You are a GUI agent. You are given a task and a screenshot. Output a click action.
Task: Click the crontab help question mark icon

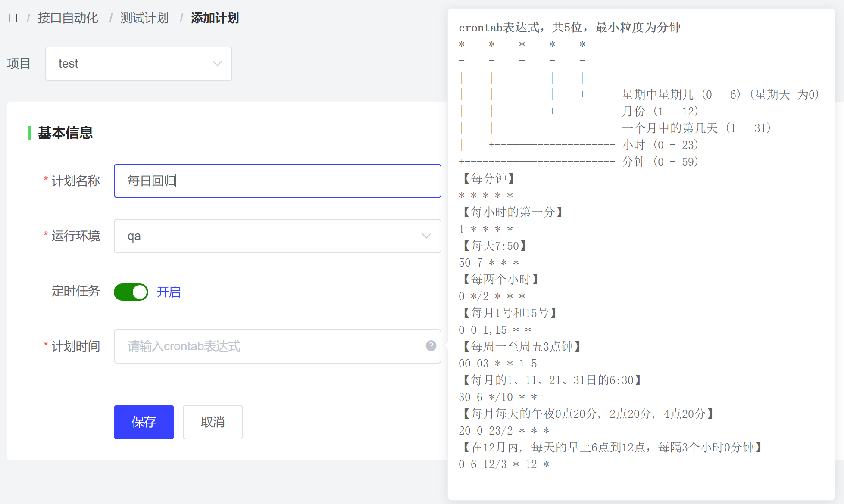pyautogui.click(x=431, y=346)
